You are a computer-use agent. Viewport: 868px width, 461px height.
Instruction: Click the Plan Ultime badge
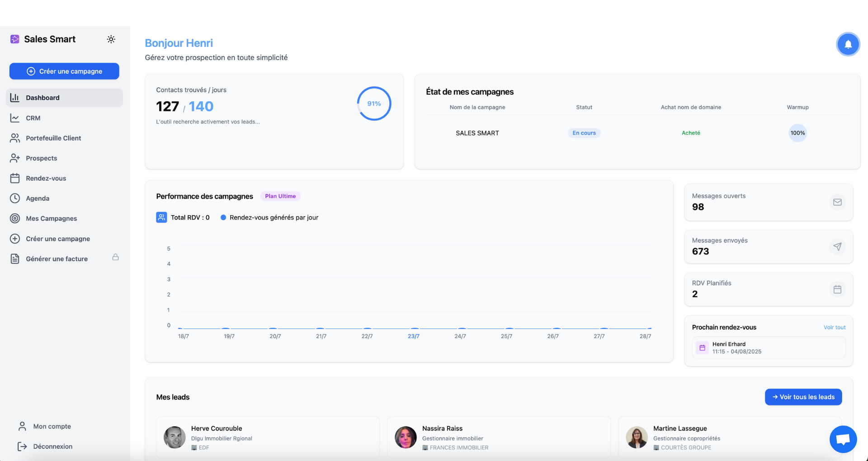click(x=280, y=196)
